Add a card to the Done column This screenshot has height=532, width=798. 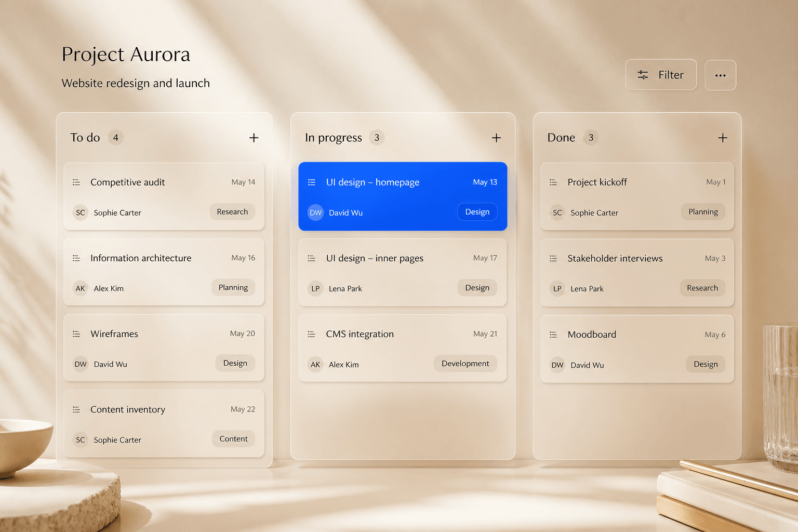click(722, 138)
